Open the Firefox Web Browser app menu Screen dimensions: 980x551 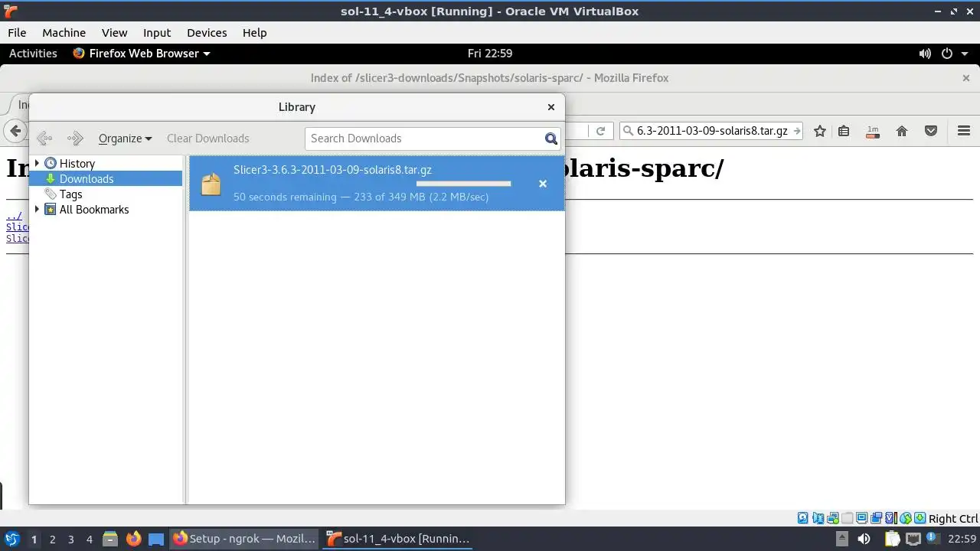141,54
